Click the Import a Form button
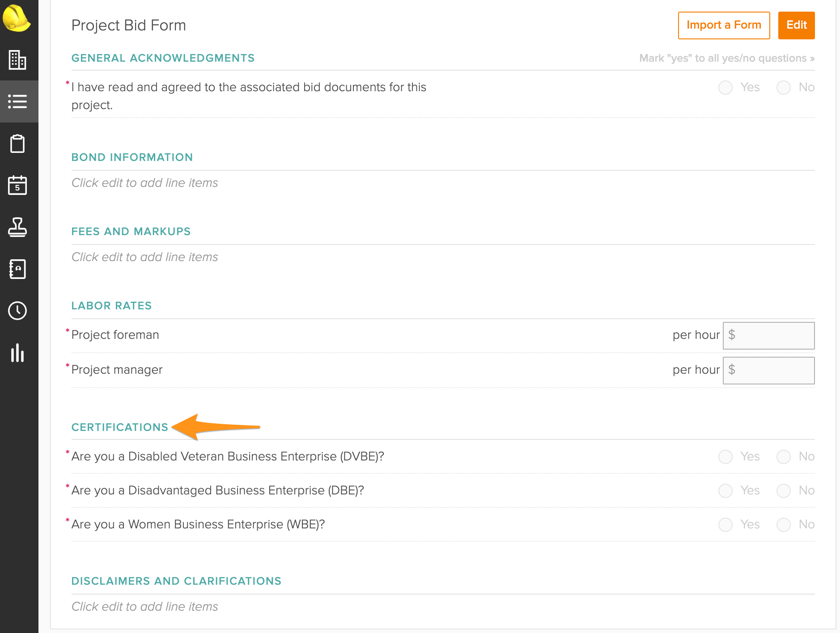The width and height of the screenshot is (840, 633). pyautogui.click(x=723, y=25)
